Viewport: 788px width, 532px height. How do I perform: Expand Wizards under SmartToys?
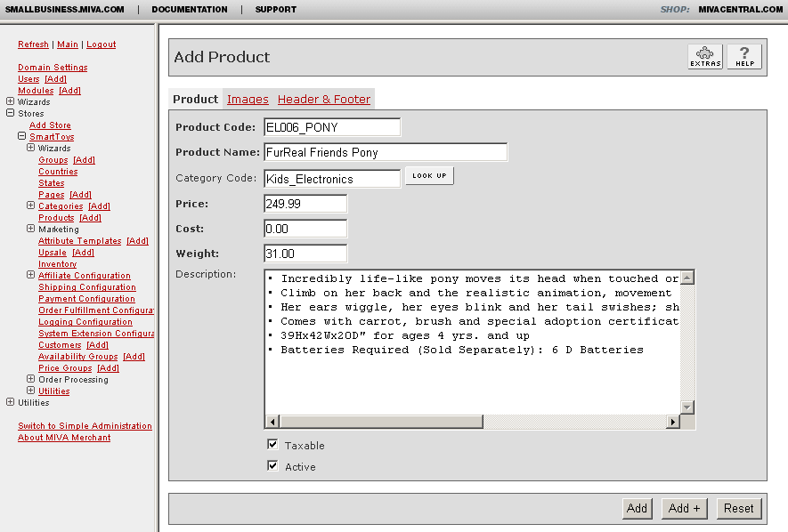point(30,148)
